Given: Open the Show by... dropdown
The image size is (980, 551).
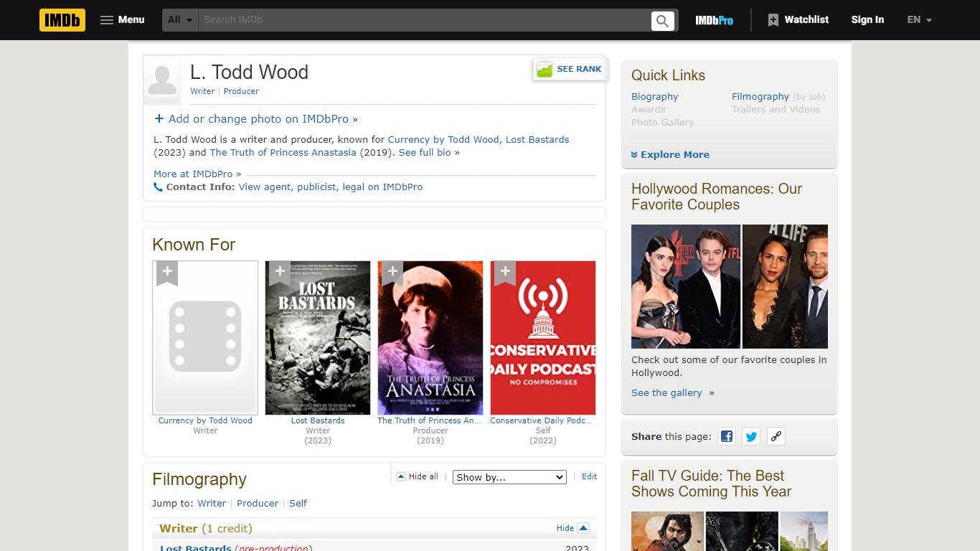Looking at the screenshot, I should pos(509,477).
